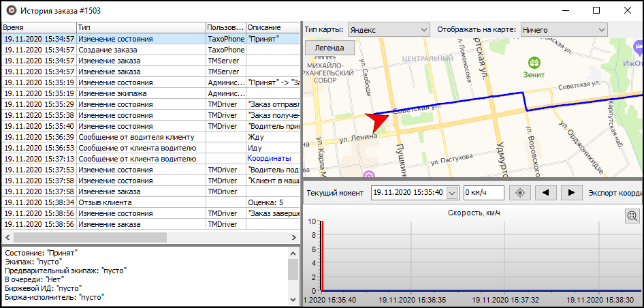Click the blue Координаты link in the table
The width and height of the screenshot is (644, 308).
click(268, 159)
